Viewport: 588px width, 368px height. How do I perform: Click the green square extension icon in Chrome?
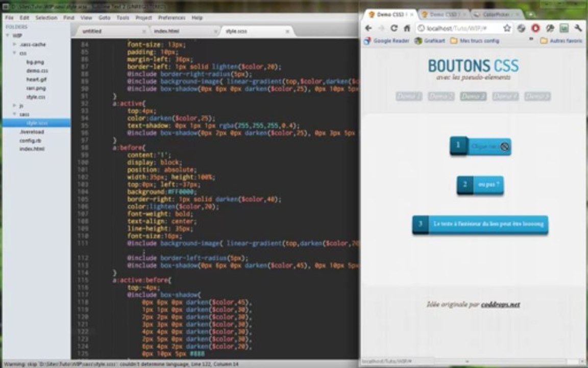pyautogui.click(x=563, y=28)
